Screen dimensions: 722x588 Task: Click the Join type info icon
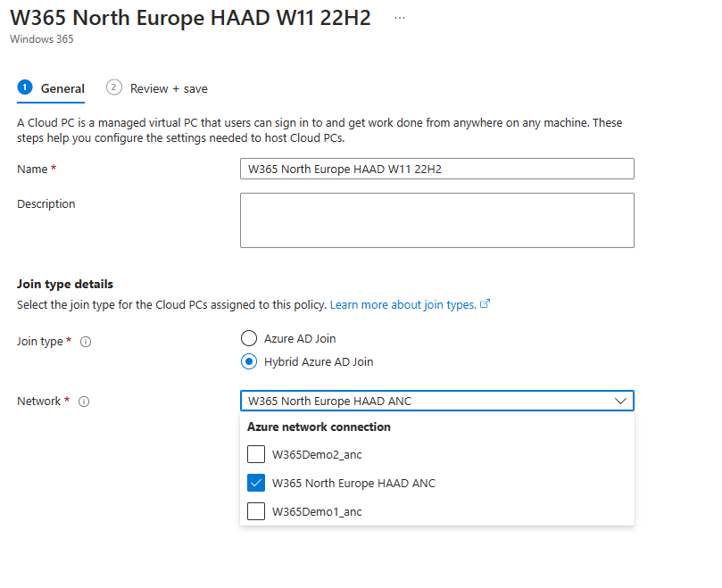86,342
